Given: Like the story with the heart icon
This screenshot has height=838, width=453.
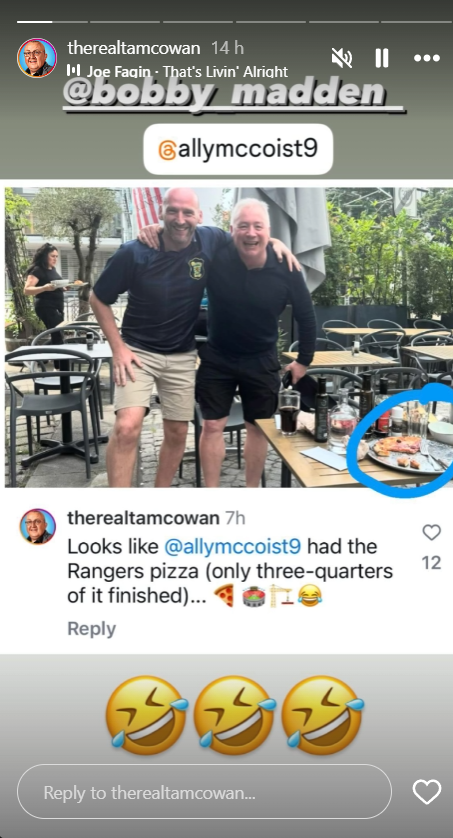Looking at the screenshot, I should click(427, 792).
